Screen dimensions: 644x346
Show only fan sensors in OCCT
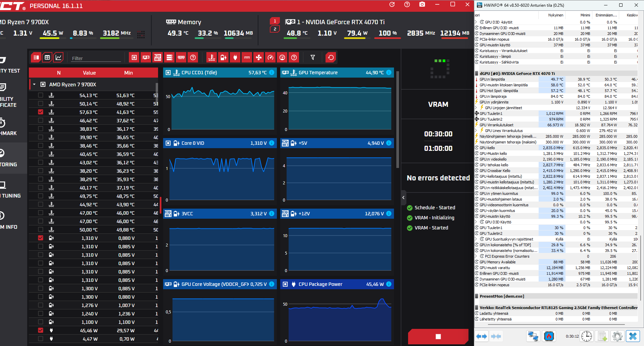[259, 57]
